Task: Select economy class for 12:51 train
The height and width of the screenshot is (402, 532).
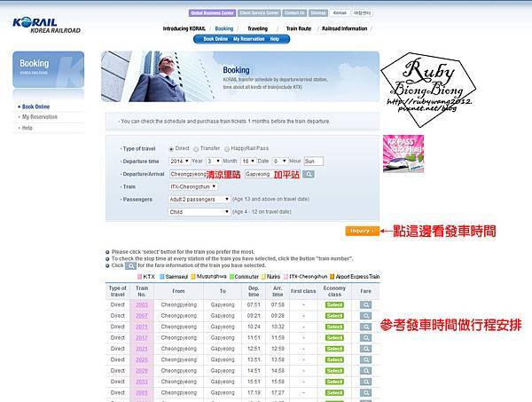Action: 334,349
